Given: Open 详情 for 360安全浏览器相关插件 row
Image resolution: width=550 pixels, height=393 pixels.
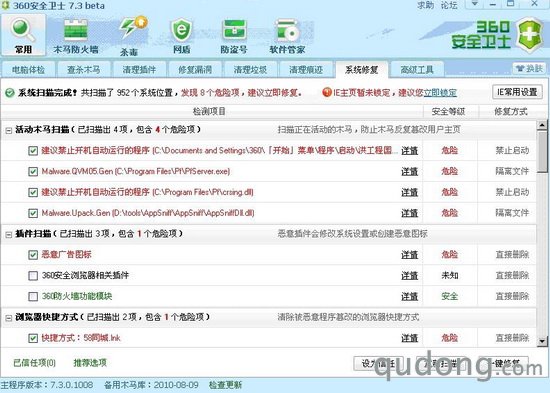Looking at the screenshot, I should pos(410,275).
